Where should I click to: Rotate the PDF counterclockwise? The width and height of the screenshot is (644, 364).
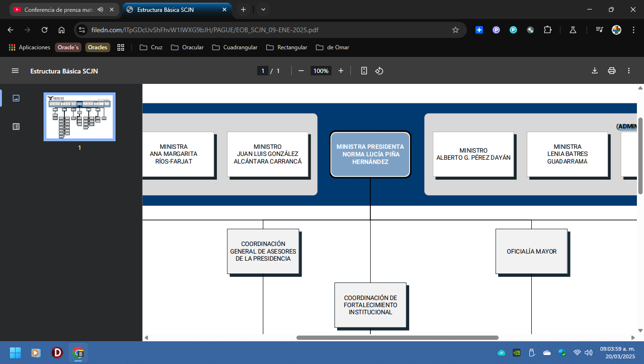coord(379,71)
